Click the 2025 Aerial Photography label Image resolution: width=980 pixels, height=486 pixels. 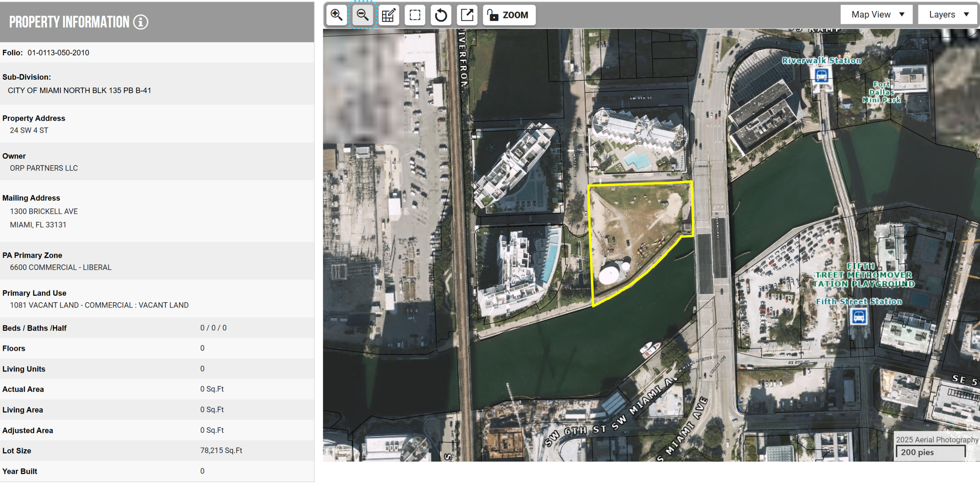pyautogui.click(x=936, y=440)
